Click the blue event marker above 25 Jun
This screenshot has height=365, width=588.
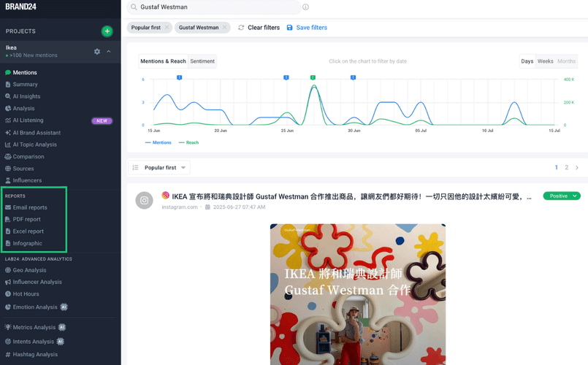(x=286, y=77)
